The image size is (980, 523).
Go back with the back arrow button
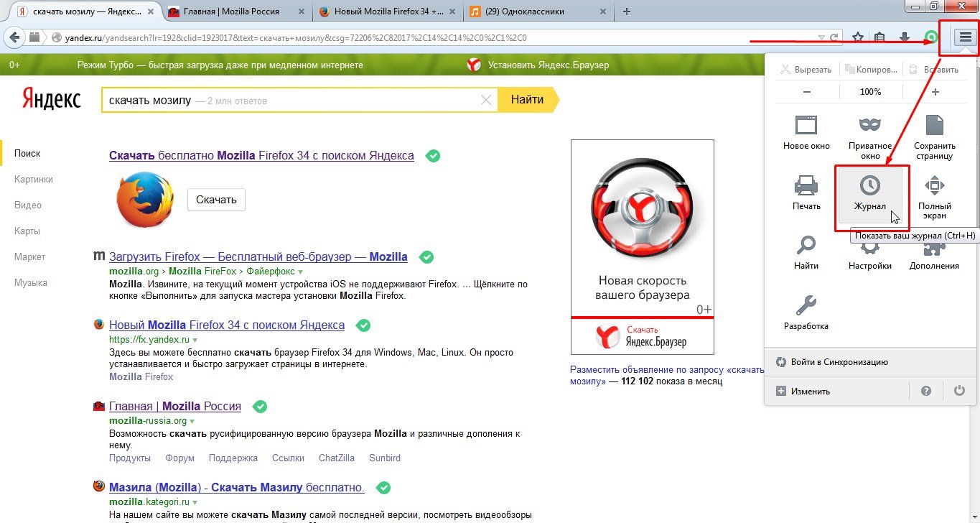point(15,37)
